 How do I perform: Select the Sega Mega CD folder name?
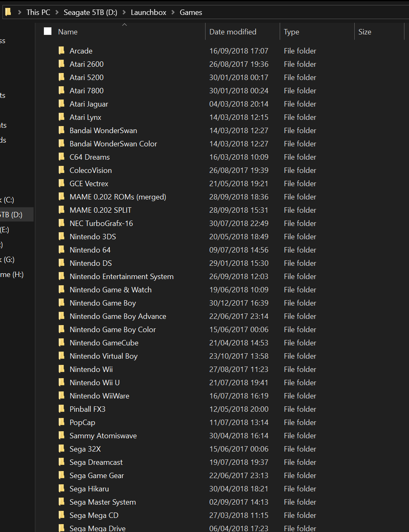point(94,515)
